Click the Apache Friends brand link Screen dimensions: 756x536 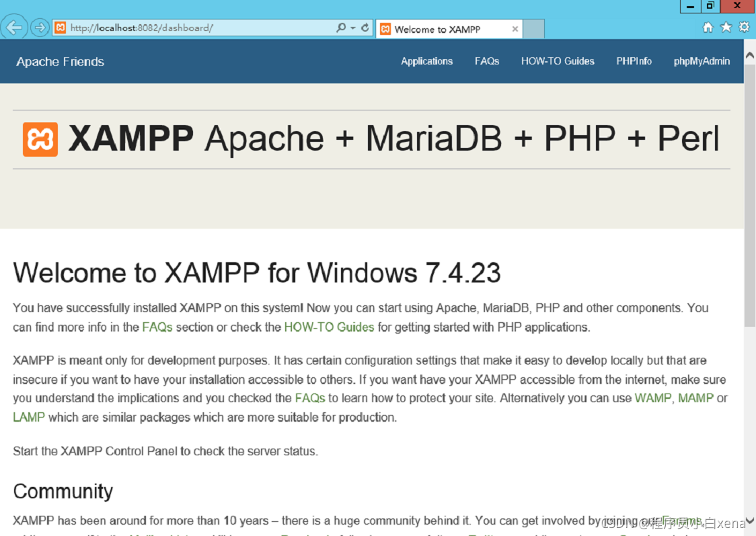(61, 62)
